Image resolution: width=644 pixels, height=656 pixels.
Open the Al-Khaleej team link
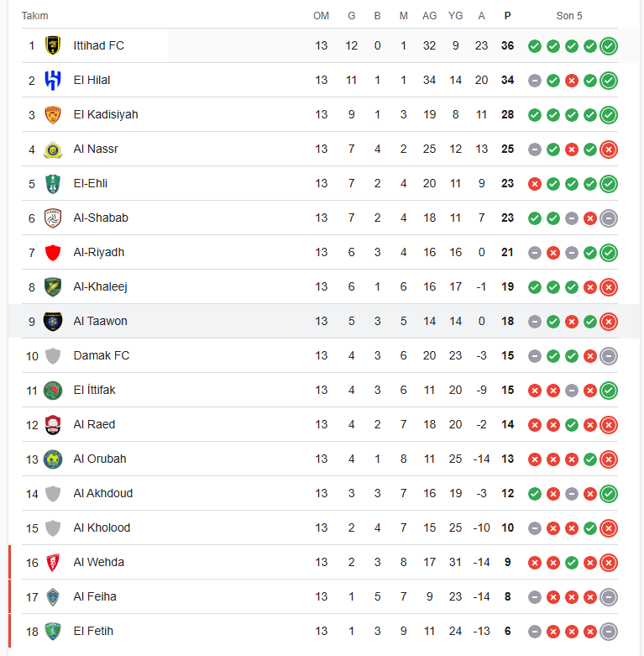(101, 287)
